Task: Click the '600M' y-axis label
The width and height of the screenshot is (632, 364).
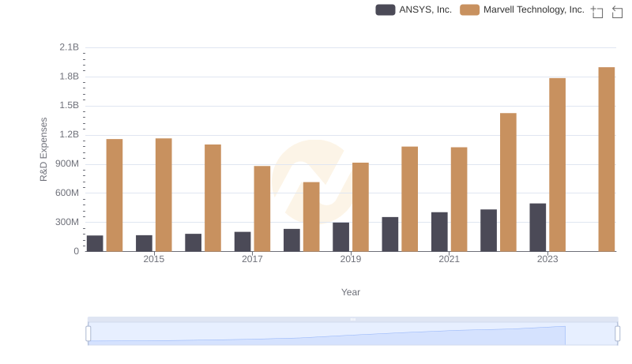Action: click(67, 193)
